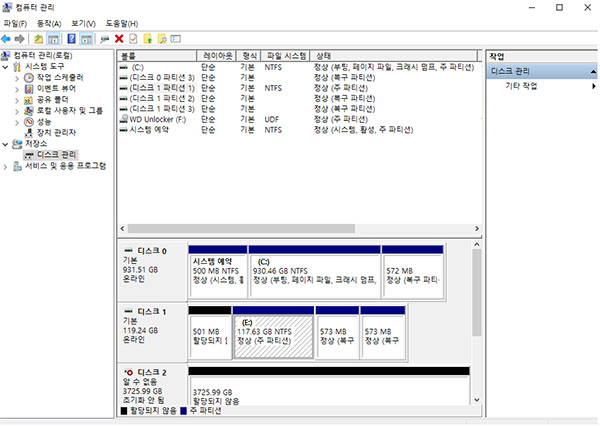Image resolution: width=600 pixels, height=427 pixels.
Task: Select the (디스크 1 파티션 3) volume row
Action: tap(298, 109)
